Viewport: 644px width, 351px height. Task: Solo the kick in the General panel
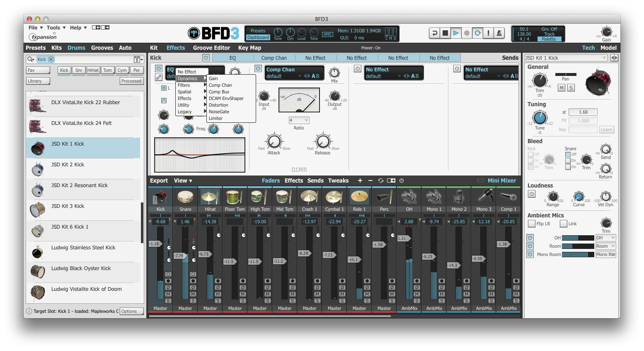click(x=571, y=88)
